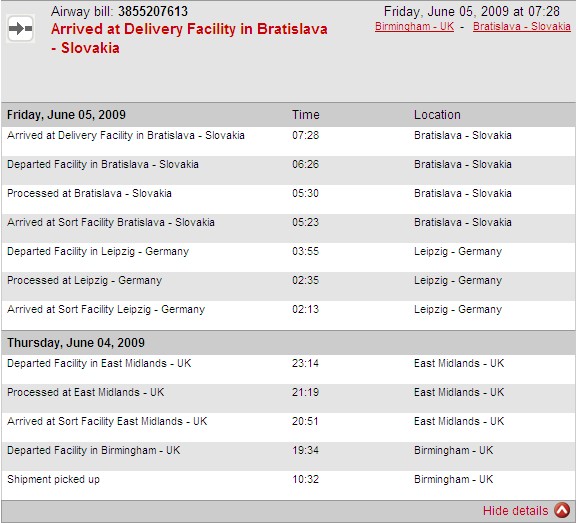The width and height of the screenshot is (576, 523).
Task: Collapse tracking with Hide details link
Action: (515, 511)
